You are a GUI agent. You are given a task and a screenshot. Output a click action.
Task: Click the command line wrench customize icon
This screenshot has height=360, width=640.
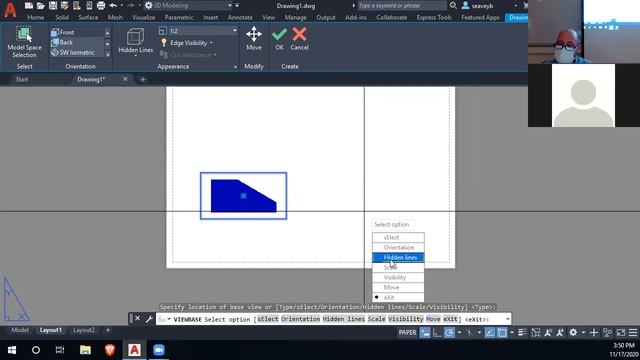point(149,319)
